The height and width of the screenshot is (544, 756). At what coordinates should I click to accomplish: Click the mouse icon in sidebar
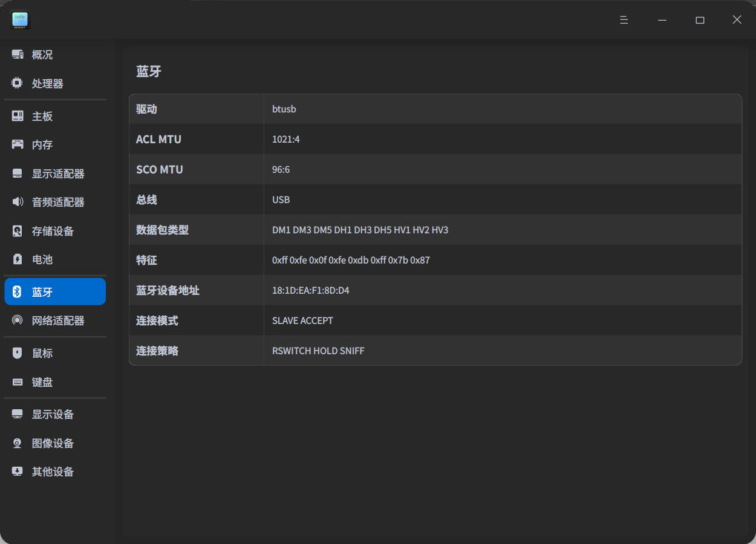point(18,353)
